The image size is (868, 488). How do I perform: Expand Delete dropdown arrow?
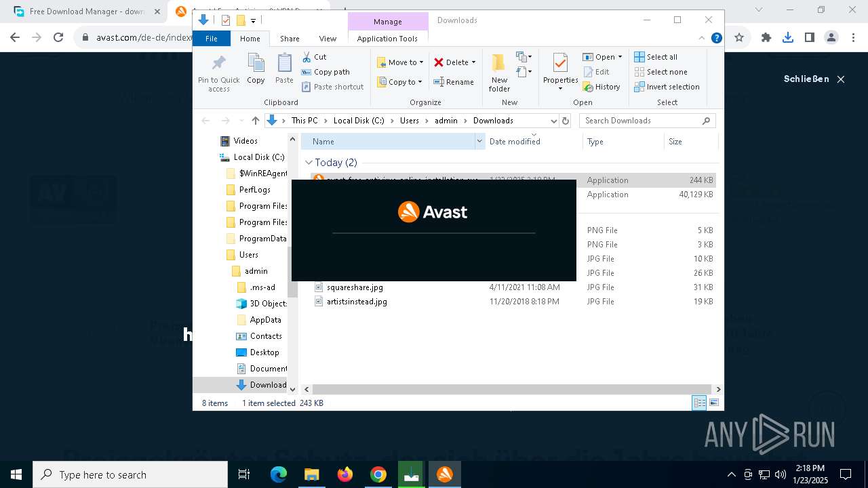point(473,62)
